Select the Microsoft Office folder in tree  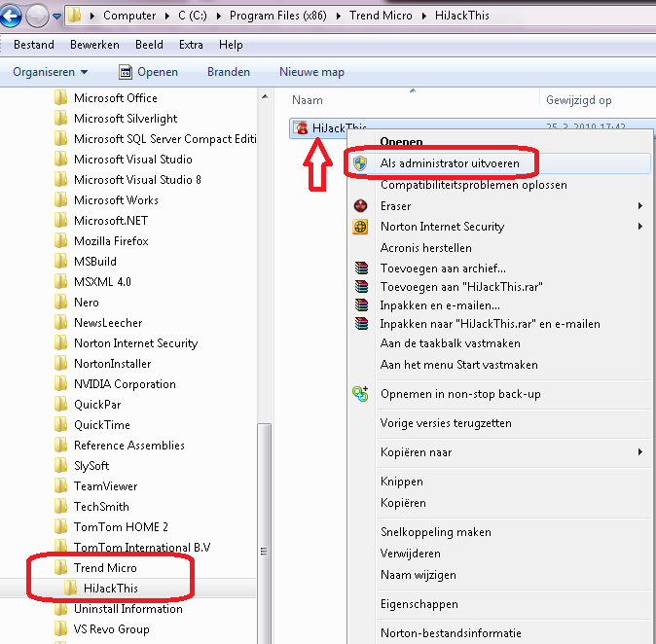tap(116, 98)
